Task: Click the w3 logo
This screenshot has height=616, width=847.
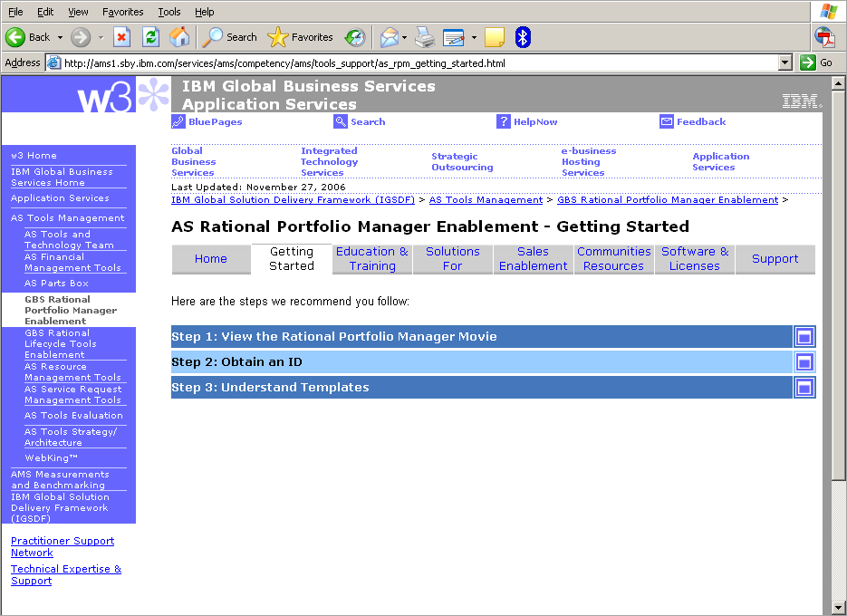Action: [105, 97]
